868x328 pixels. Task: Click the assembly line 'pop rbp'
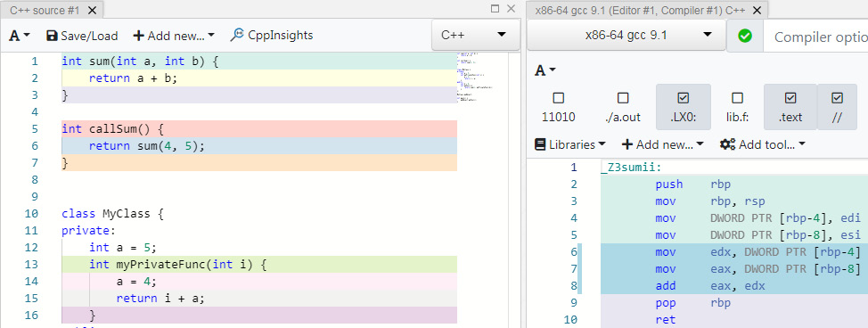pos(693,303)
